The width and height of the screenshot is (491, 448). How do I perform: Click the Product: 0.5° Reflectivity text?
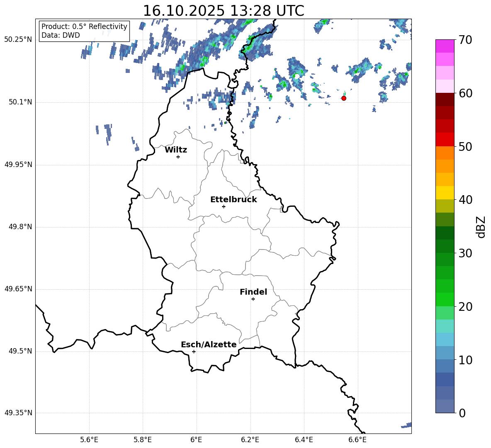84,27
